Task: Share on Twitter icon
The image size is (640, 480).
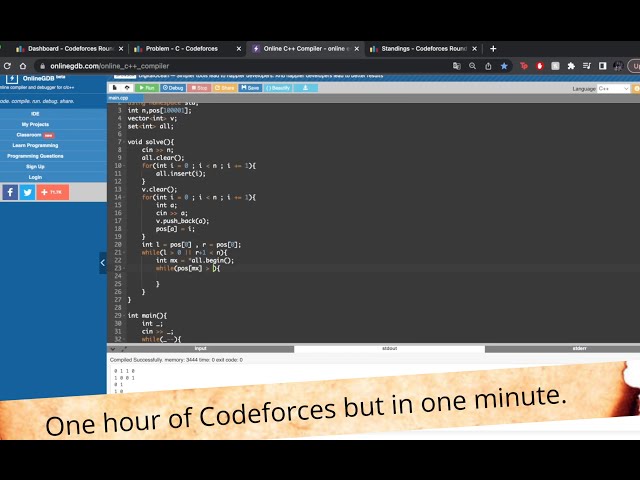Action: point(27,192)
